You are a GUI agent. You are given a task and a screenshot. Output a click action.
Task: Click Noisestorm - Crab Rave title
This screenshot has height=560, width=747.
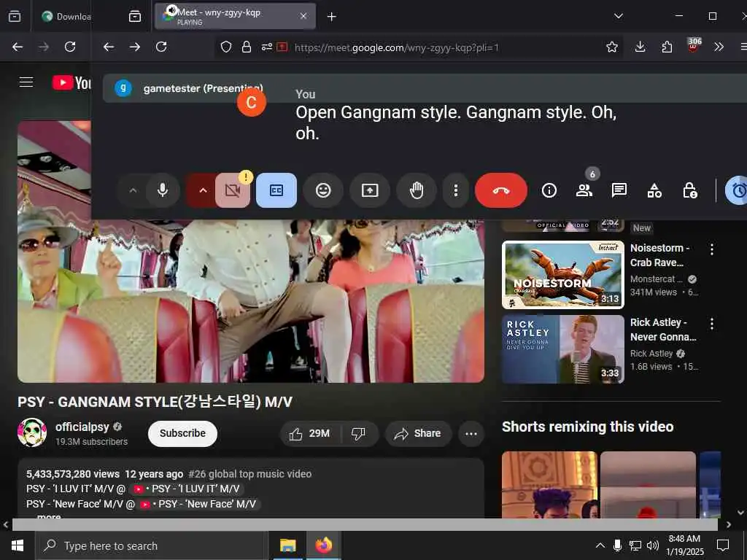659,255
